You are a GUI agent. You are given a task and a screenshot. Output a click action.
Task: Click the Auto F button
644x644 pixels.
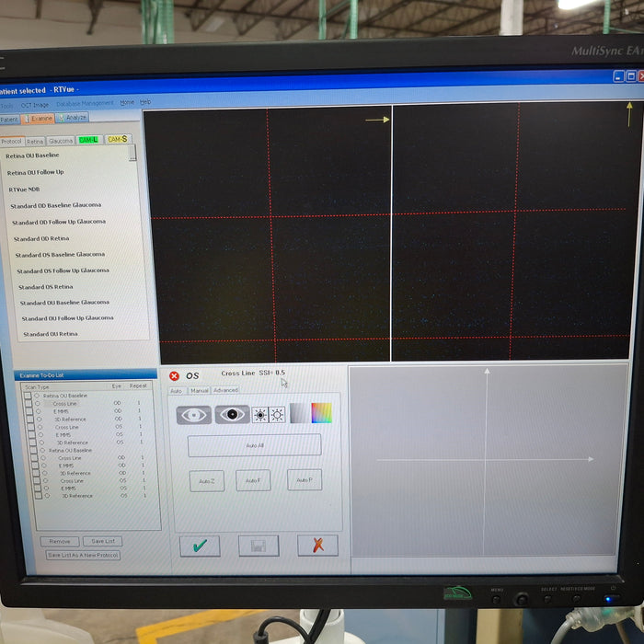coord(253,480)
